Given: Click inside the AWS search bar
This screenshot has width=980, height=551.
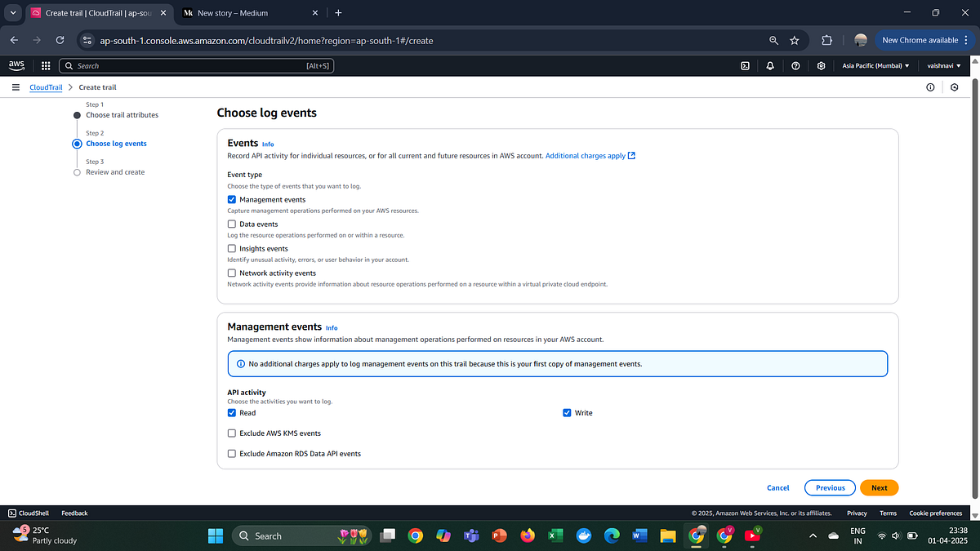Looking at the screenshot, I should coord(196,65).
